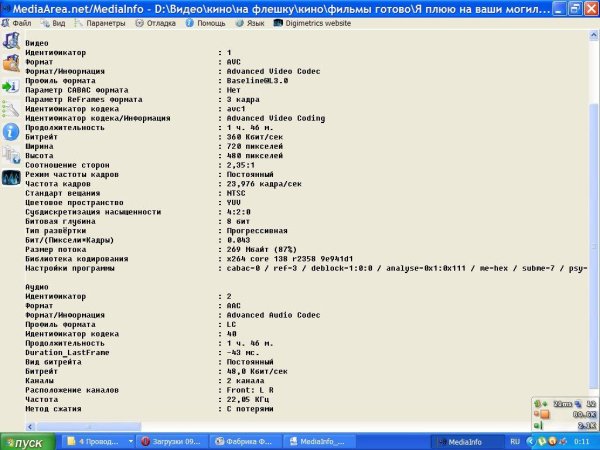Select the '360 Кбит/сек' video bitrate

click(x=254, y=137)
